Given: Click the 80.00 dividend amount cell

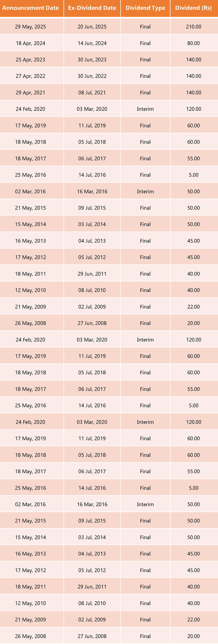Looking at the screenshot, I should [x=193, y=43].
